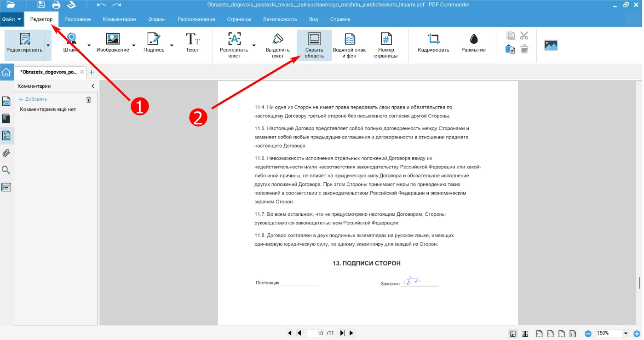Image resolution: width=644 pixels, height=340 pixels.
Task: Open the search magnifier in left sidebar
Action: pyautogui.click(x=6, y=170)
